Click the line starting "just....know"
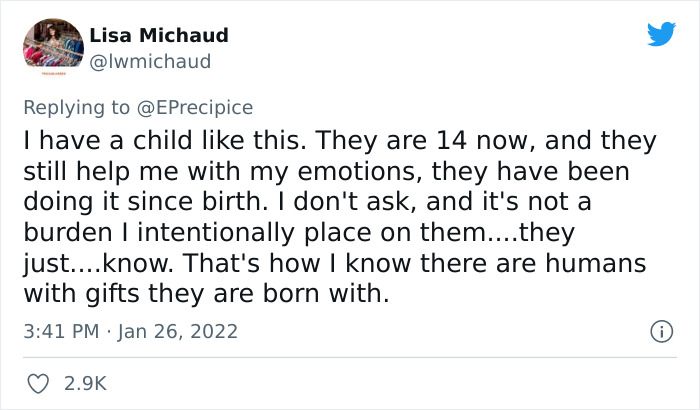 [335, 263]
